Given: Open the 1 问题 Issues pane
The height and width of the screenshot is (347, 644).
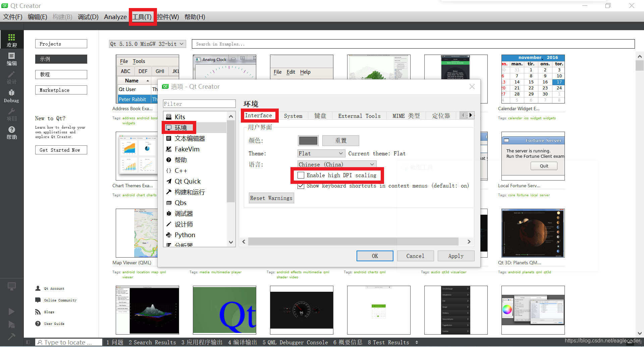Looking at the screenshot, I should tap(115, 342).
